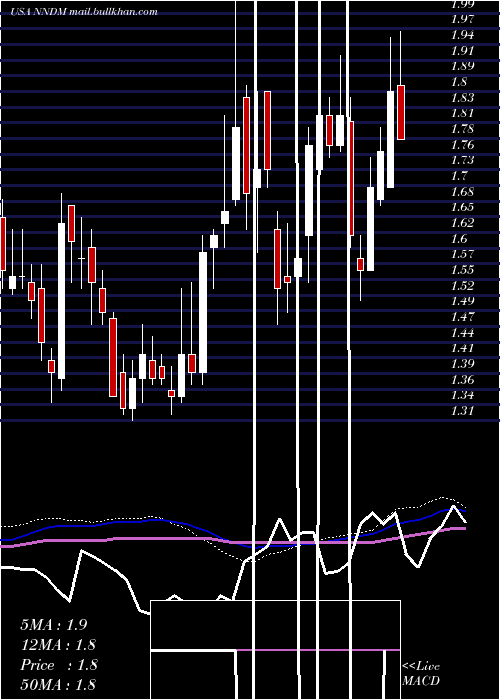The height and width of the screenshot is (700, 500).
Task: Click the 1.41 price axis value
Action: (x=462, y=348)
